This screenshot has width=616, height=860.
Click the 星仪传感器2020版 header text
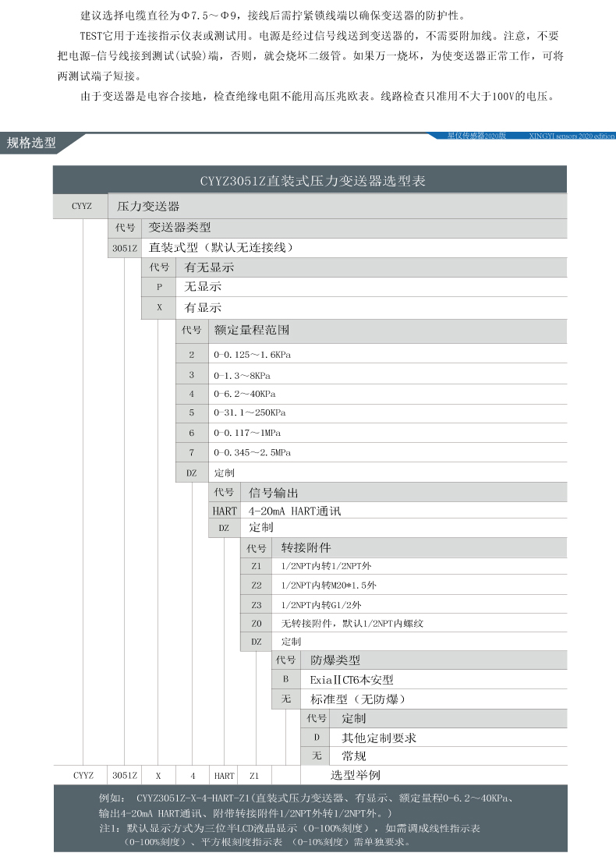click(x=476, y=136)
